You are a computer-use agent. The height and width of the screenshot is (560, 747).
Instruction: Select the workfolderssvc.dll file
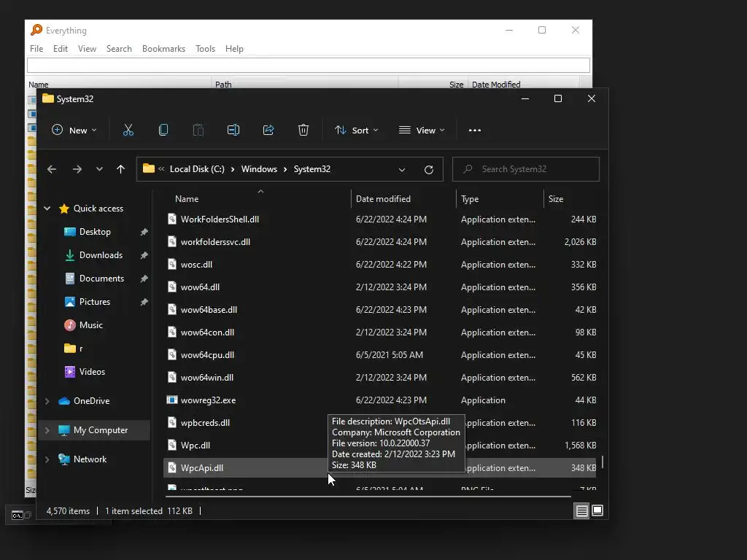point(379,242)
